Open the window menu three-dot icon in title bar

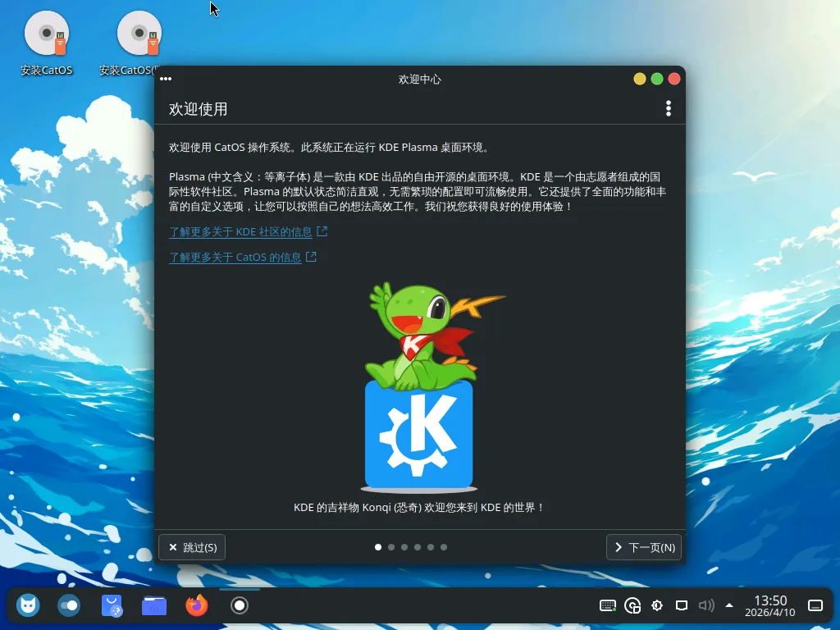(166, 79)
